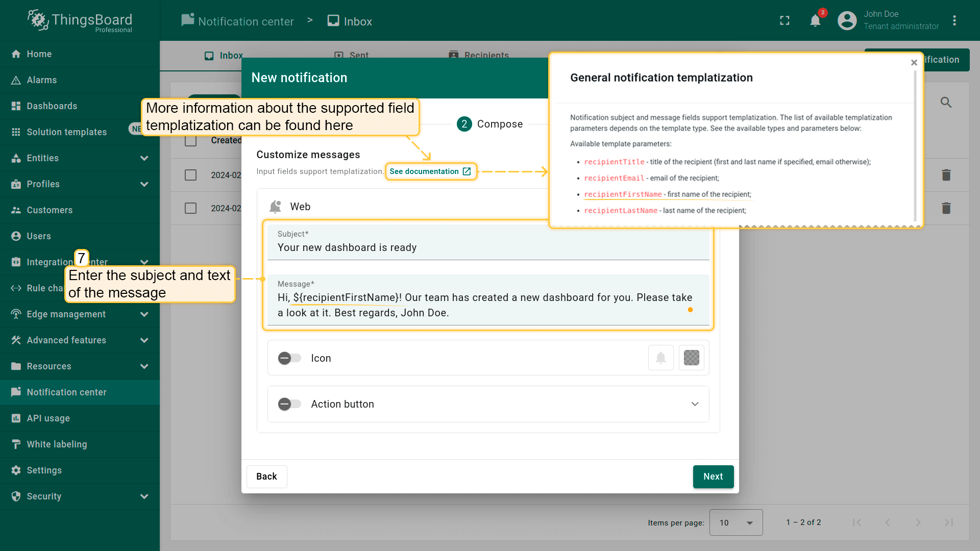Choose the notification bell icon picker

click(660, 358)
